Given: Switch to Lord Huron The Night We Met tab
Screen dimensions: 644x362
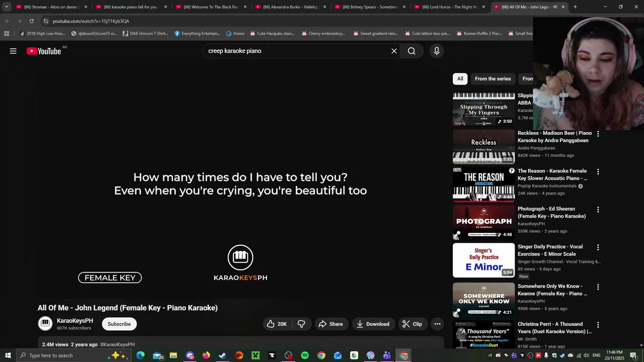Looking at the screenshot, I should click(x=449, y=7).
